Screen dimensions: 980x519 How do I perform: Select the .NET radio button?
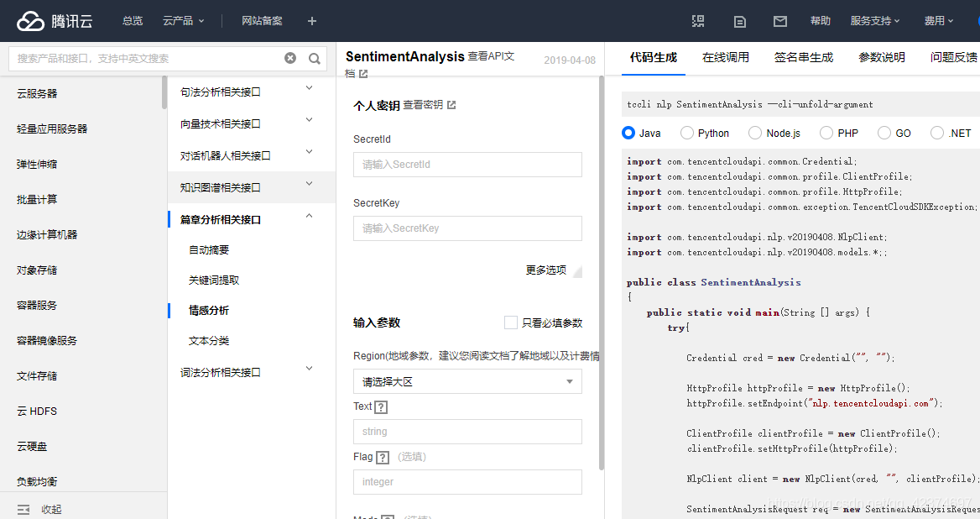[x=937, y=133]
